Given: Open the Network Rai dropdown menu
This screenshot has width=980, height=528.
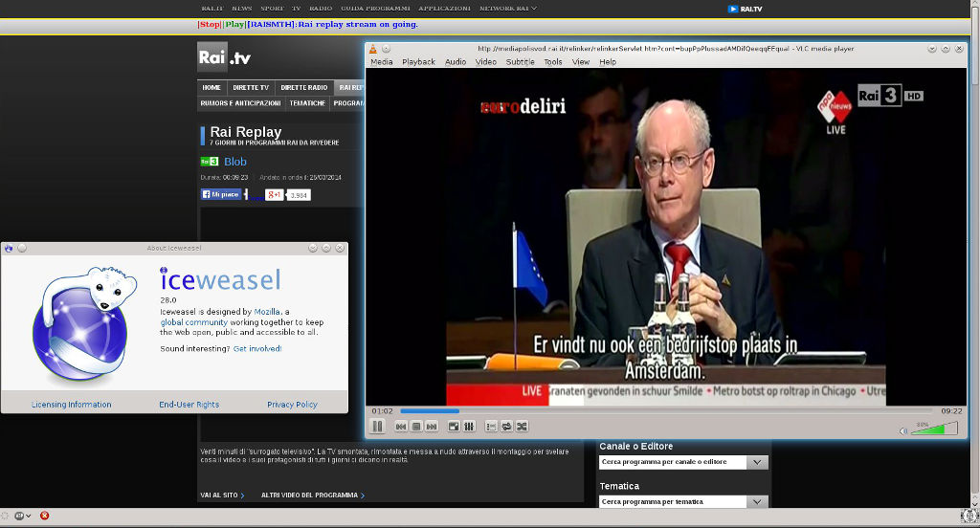Looking at the screenshot, I should click(x=508, y=8).
